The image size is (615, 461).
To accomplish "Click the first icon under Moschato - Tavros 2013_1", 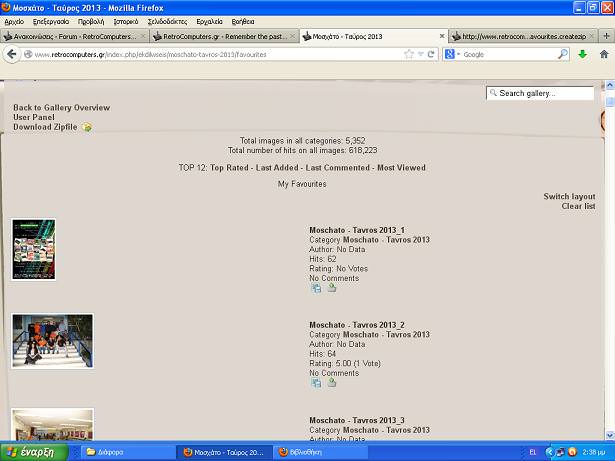I will tap(316, 288).
